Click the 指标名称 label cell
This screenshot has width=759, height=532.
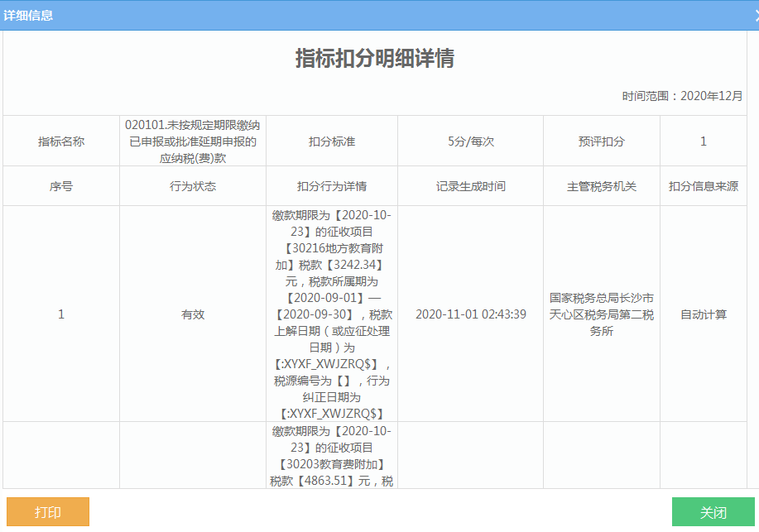click(x=61, y=141)
